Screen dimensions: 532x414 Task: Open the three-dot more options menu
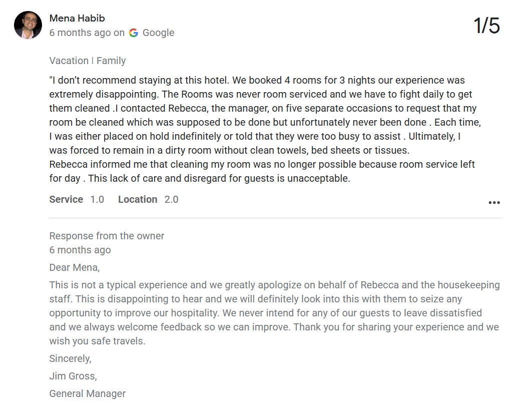[x=494, y=203]
